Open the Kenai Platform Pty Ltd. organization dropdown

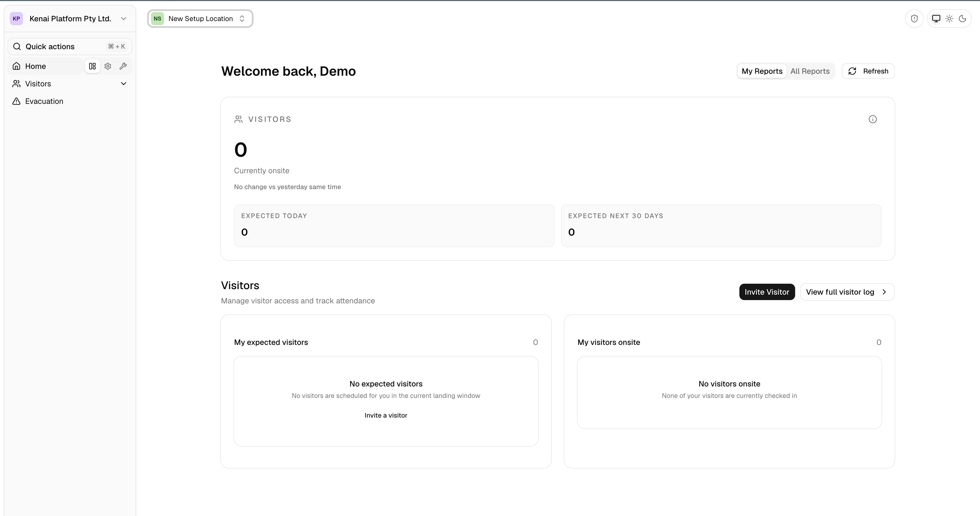[x=70, y=19]
